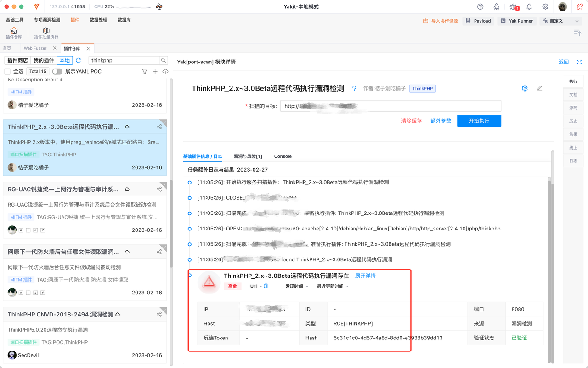Viewport: 588px width, 368px height.
Task: Open 源码 side tab
Action: 573,108
